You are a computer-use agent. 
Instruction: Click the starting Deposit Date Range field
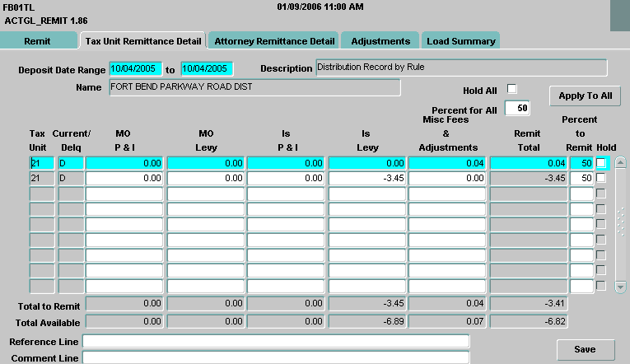coord(135,69)
